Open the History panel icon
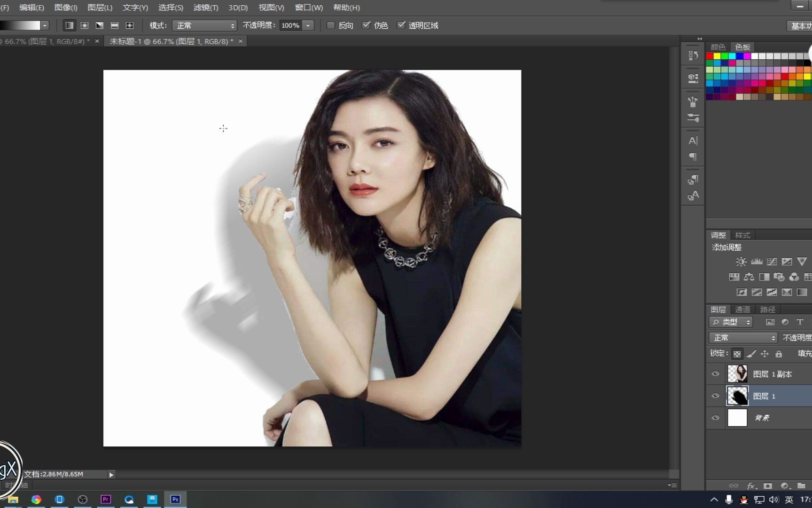 point(693,56)
